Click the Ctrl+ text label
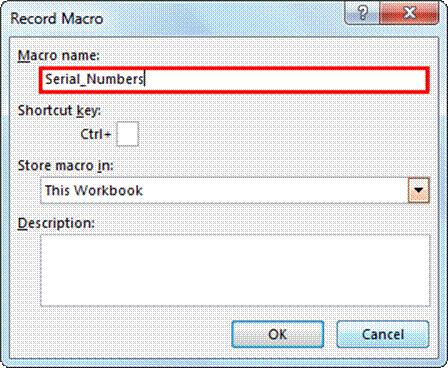 tap(96, 134)
